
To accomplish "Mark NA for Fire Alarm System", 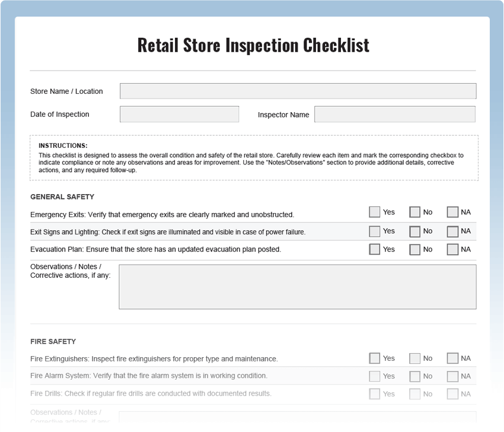I will point(453,376).
